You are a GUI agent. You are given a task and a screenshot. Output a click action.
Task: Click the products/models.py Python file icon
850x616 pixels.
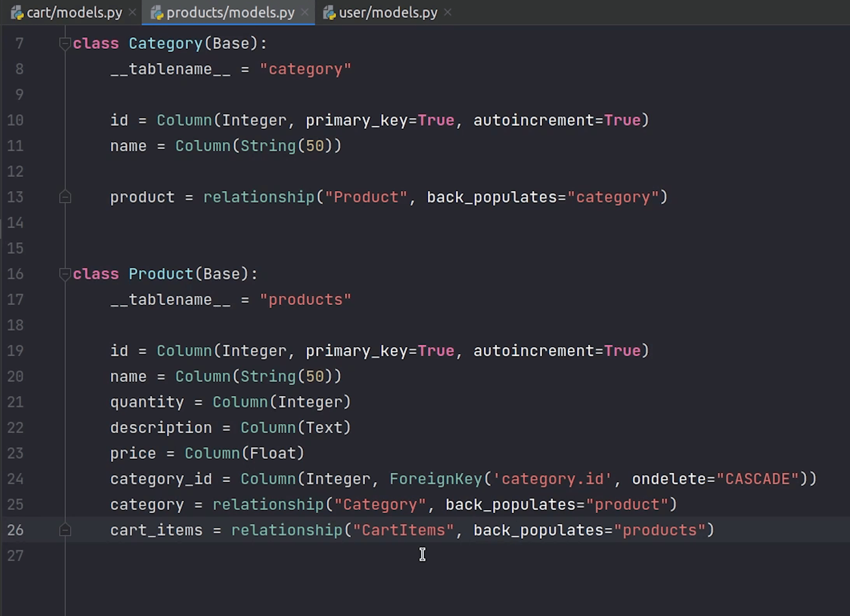(157, 13)
